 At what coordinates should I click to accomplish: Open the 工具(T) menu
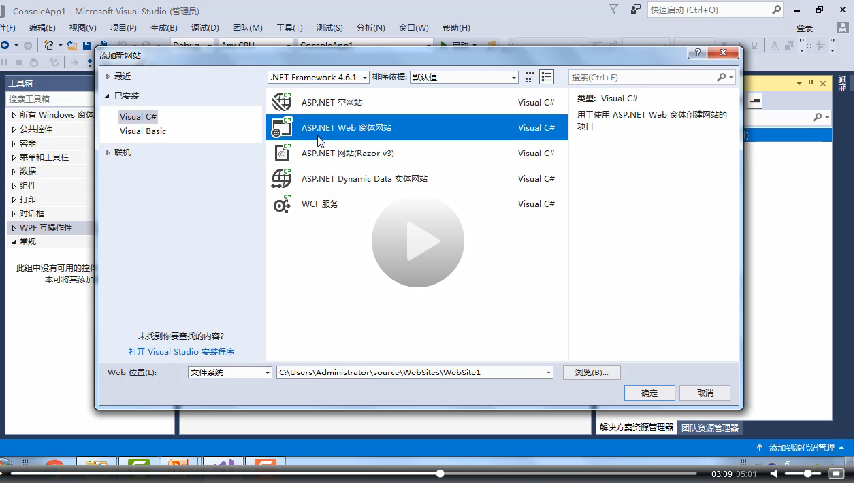289,28
